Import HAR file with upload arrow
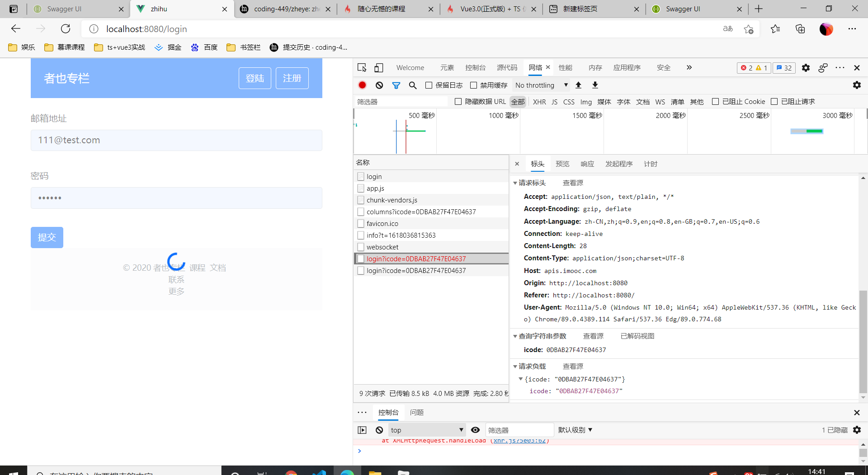868x475 pixels. [x=578, y=85]
